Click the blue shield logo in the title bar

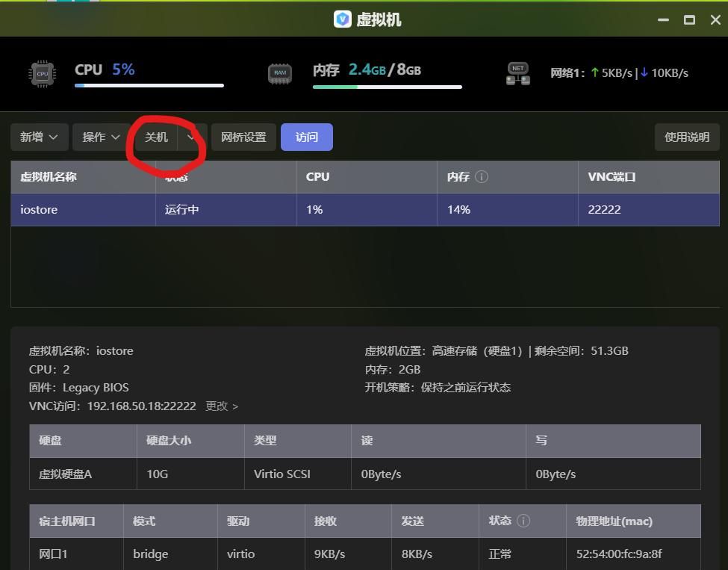point(342,19)
